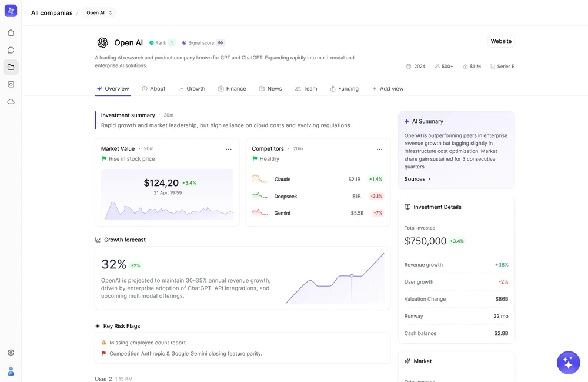Click the Market Value stock price chart
Image resolution: width=588 pixels, height=382 pixels.
click(167, 194)
